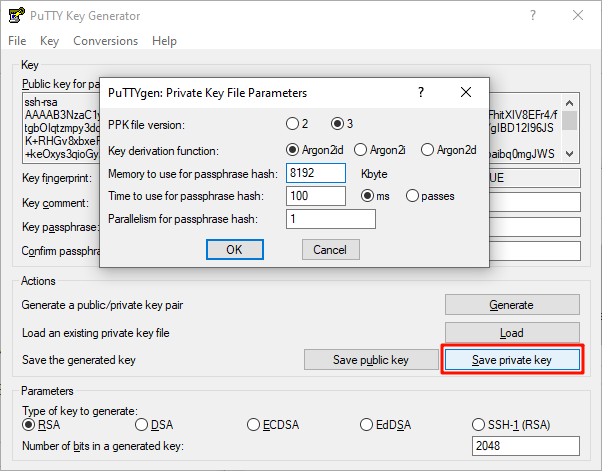Confirm parameters with OK button

point(235,250)
